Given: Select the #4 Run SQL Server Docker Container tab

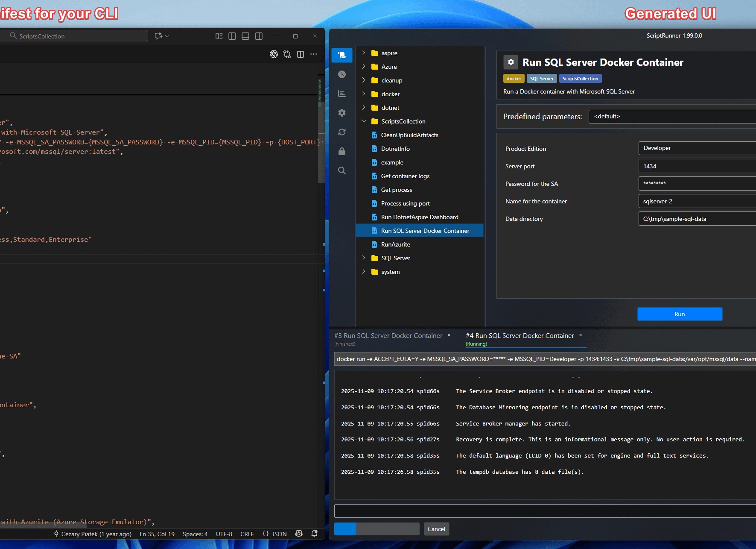Looking at the screenshot, I should (520, 336).
